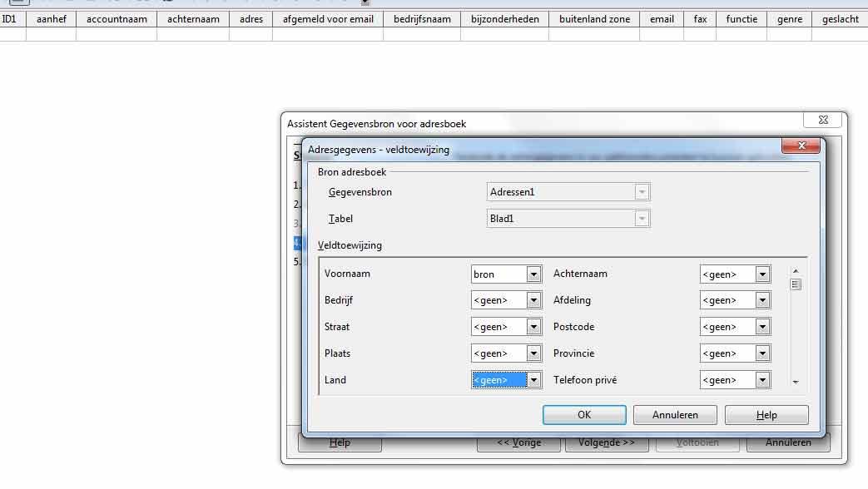Image resolution: width=868 pixels, height=489 pixels.
Task: Select the afgemeld voor email column header
Action: tap(328, 19)
